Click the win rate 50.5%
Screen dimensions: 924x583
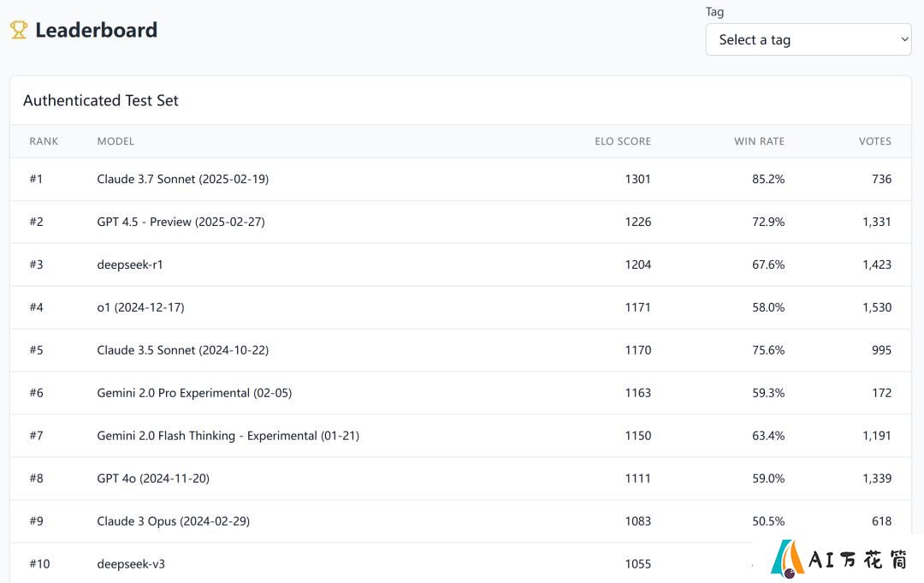768,521
